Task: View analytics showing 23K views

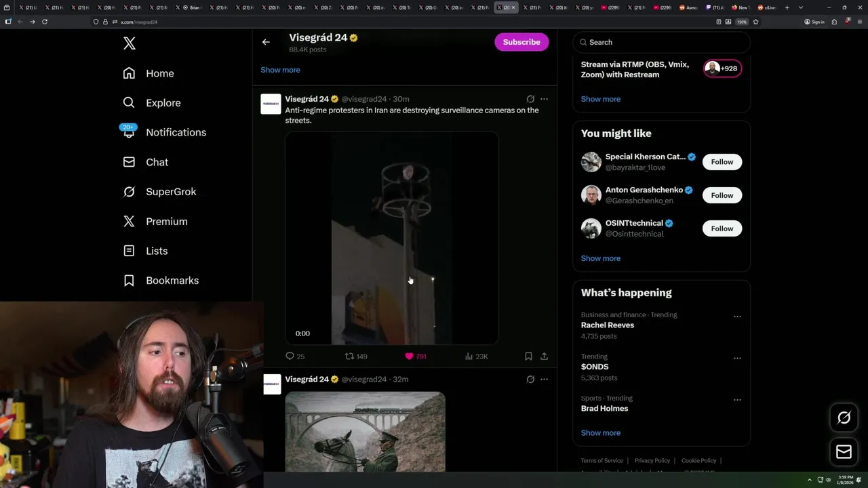Action: pos(476,357)
